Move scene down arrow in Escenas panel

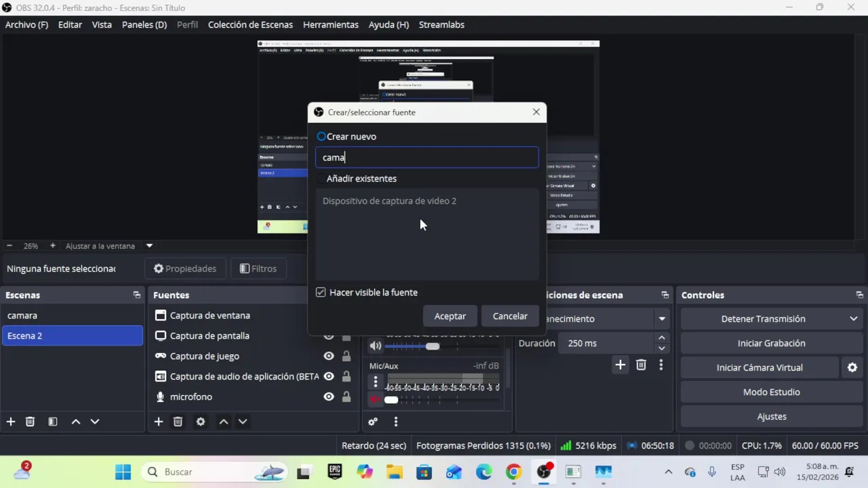click(95, 422)
